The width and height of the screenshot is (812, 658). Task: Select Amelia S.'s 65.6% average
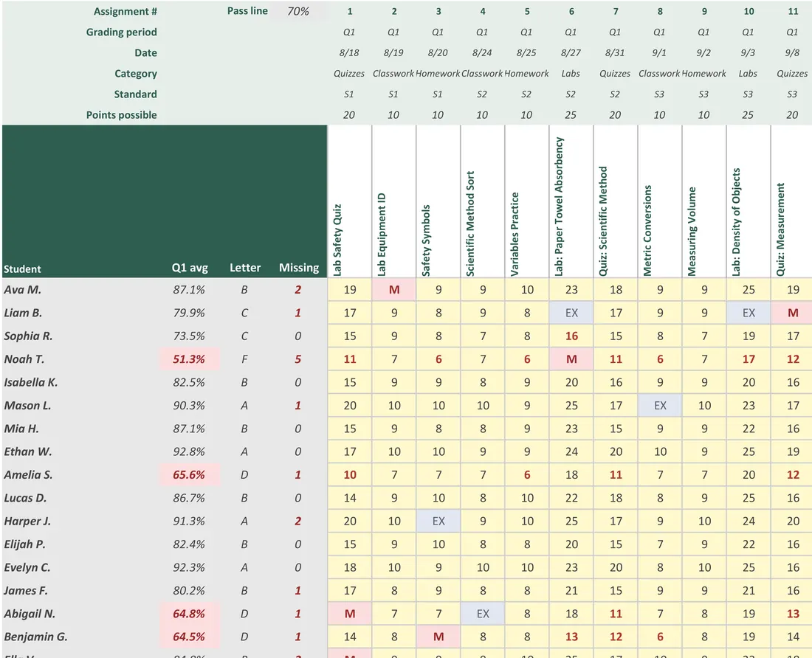pos(189,475)
